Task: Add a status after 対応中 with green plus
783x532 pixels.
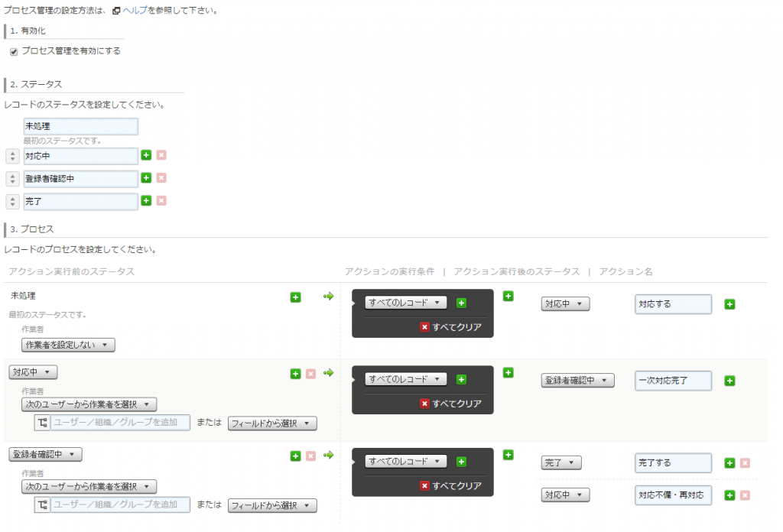Action: click(x=146, y=155)
